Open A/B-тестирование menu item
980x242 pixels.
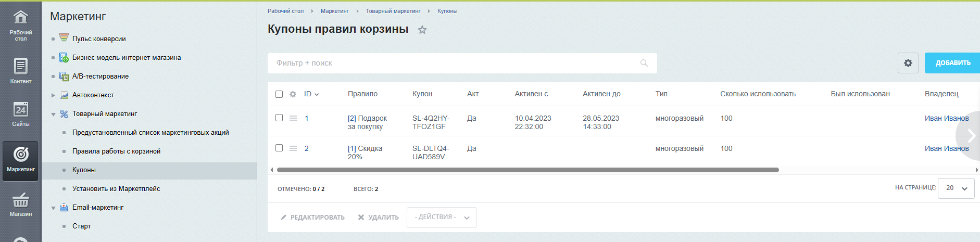pyautogui.click(x=100, y=76)
